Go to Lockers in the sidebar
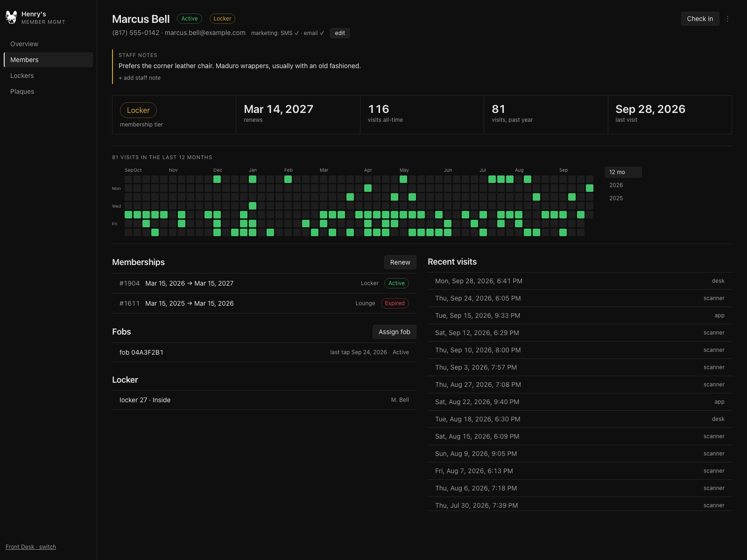747x560 pixels. coord(48,76)
